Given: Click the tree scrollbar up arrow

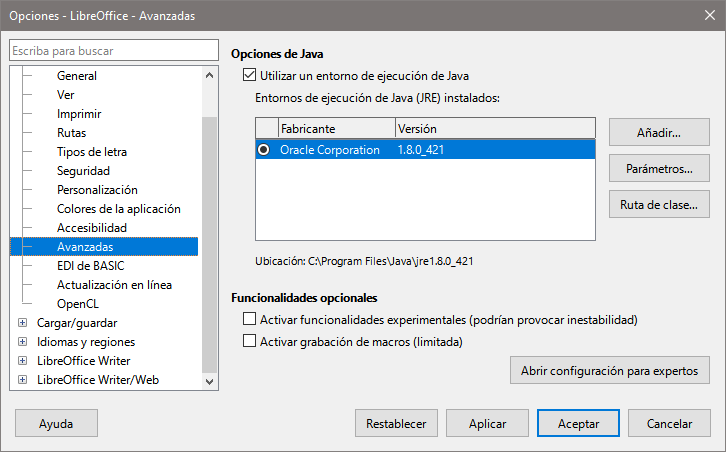Looking at the screenshot, I should [x=209, y=75].
